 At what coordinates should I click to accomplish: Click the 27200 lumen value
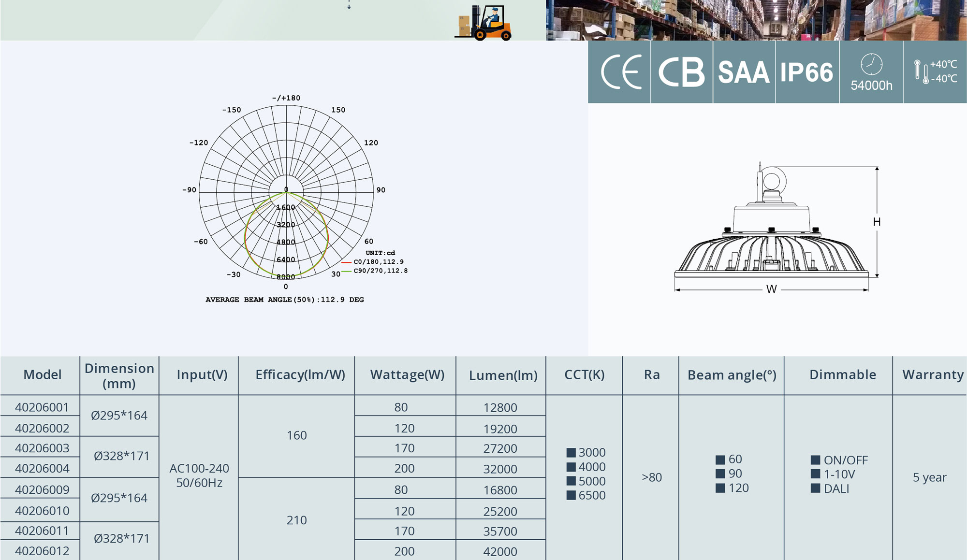point(500,449)
